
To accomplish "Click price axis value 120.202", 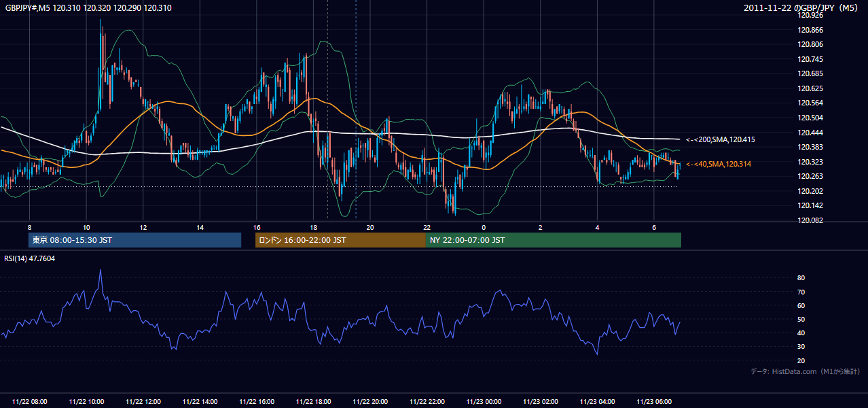I will click(810, 191).
